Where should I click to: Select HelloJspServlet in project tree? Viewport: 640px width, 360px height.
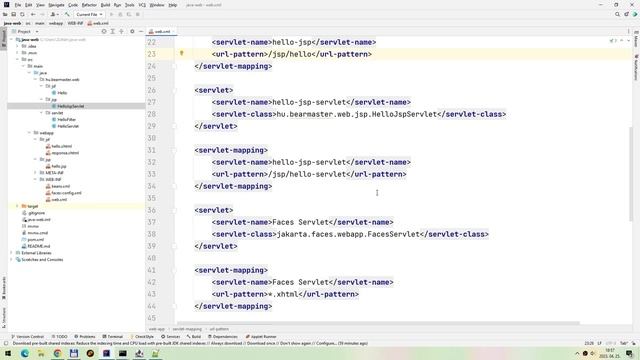71,106
